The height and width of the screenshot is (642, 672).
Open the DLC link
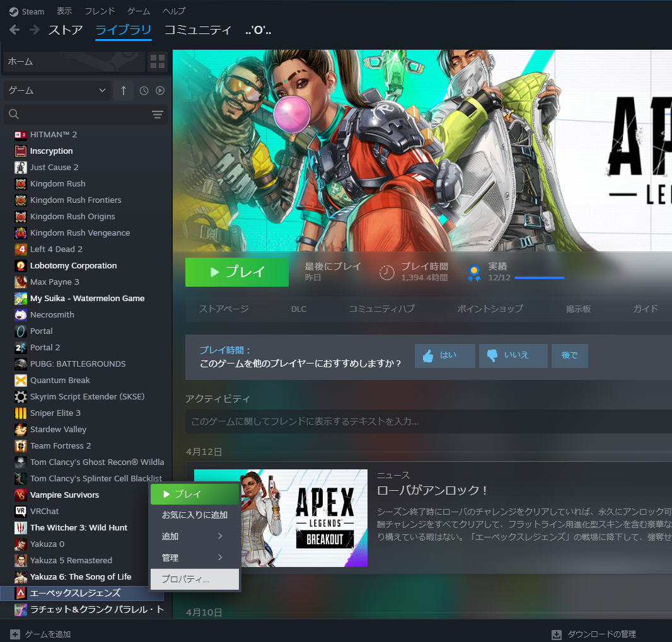point(299,309)
